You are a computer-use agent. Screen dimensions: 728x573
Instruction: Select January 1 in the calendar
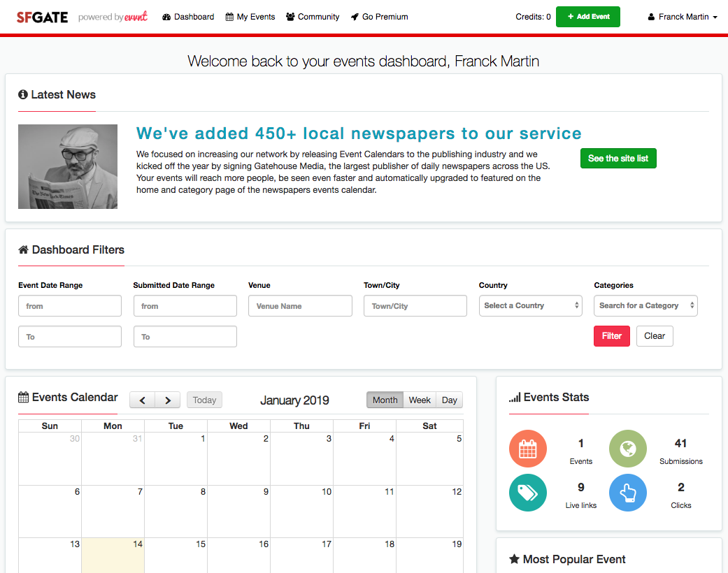pyautogui.click(x=176, y=459)
